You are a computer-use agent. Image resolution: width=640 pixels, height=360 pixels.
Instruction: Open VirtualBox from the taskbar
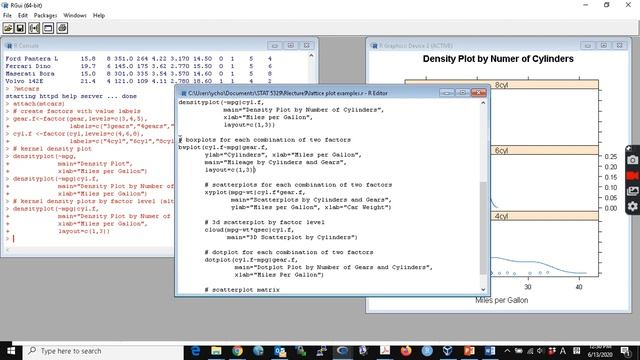click(448, 351)
